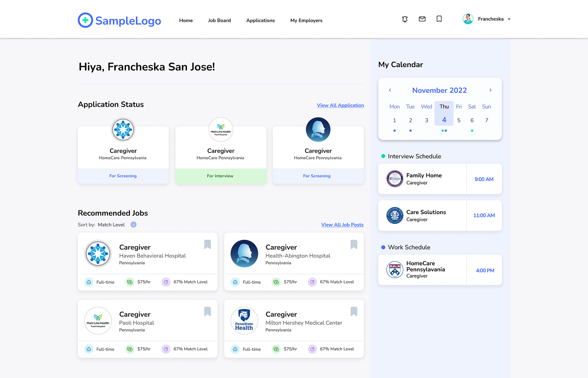Viewport: 588px width, 378px height.
Task: Open the third application card's profile logo
Action: click(x=318, y=130)
